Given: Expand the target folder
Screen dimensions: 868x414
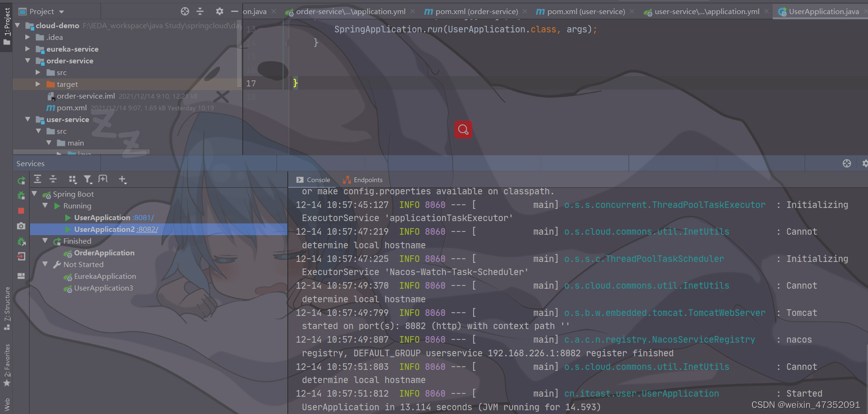Looking at the screenshot, I should [x=38, y=84].
